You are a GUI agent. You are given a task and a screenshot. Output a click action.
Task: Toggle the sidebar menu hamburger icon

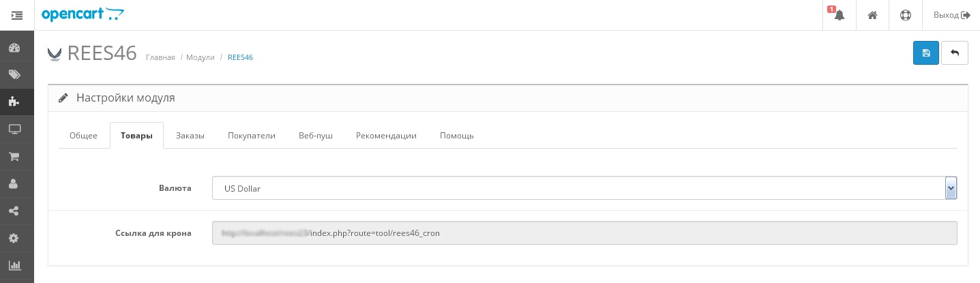pyautogui.click(x=17, y=15)
